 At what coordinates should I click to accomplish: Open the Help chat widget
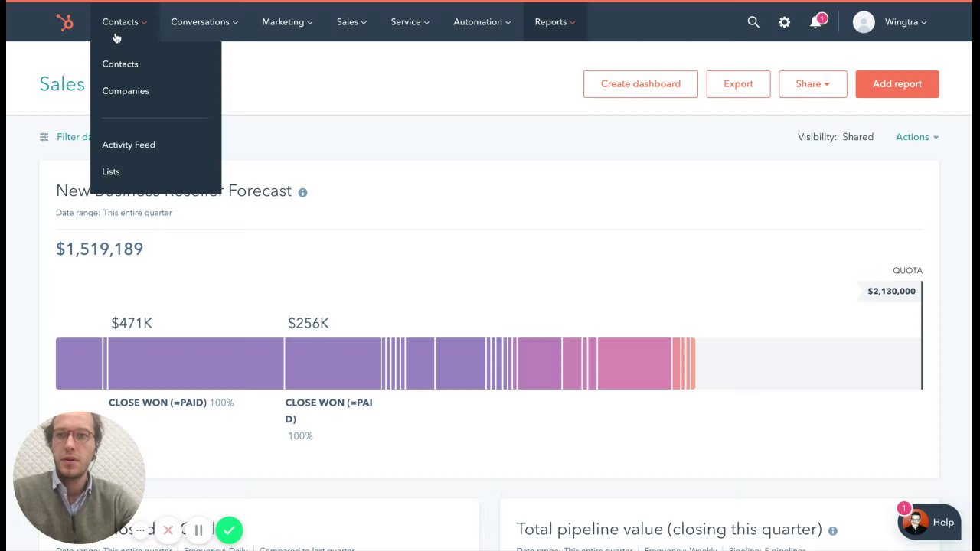tap(929, 523)
